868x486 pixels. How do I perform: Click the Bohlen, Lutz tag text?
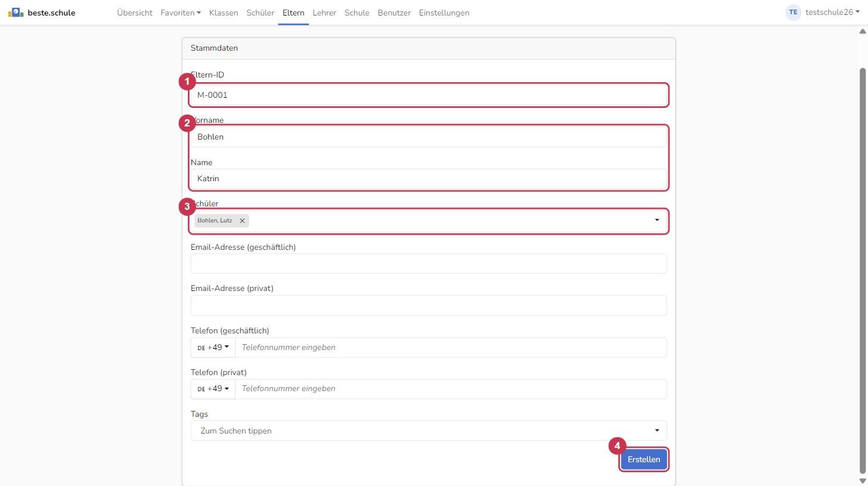click(215, 221)
